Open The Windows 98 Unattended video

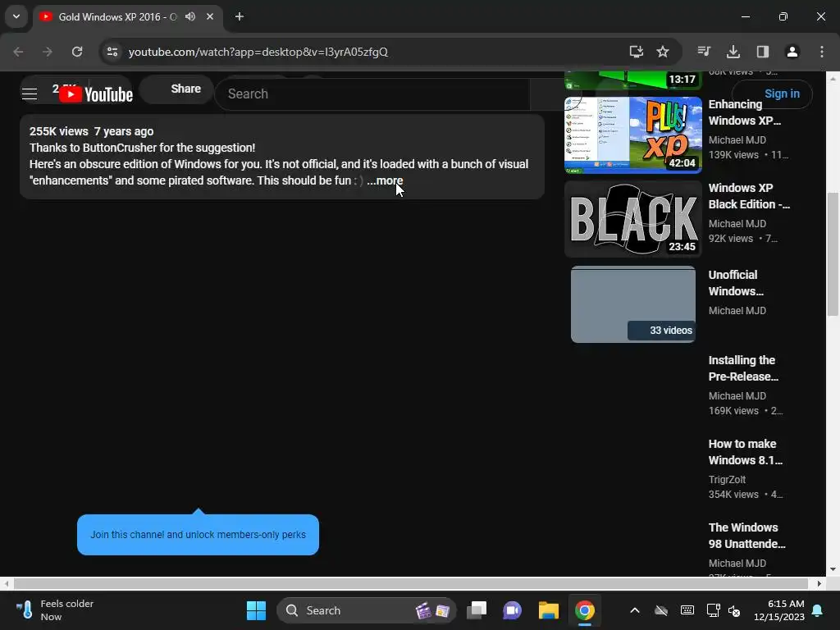(x=746, y=536)
